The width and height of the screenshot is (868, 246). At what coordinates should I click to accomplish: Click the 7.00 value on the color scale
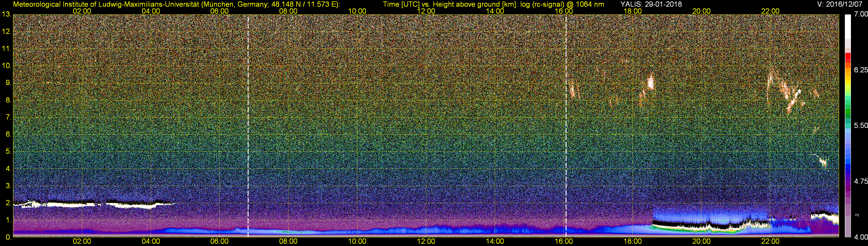[x=861, y=14]
